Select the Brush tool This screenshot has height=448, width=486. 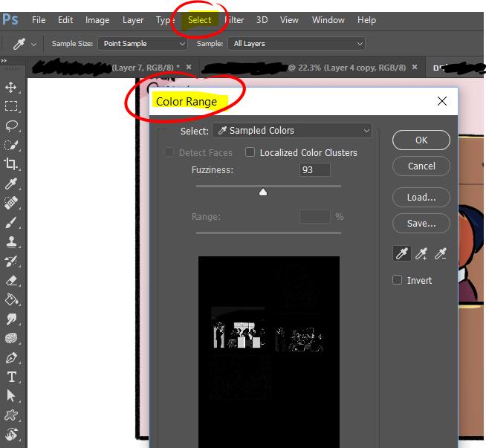(x=11, y=222)
